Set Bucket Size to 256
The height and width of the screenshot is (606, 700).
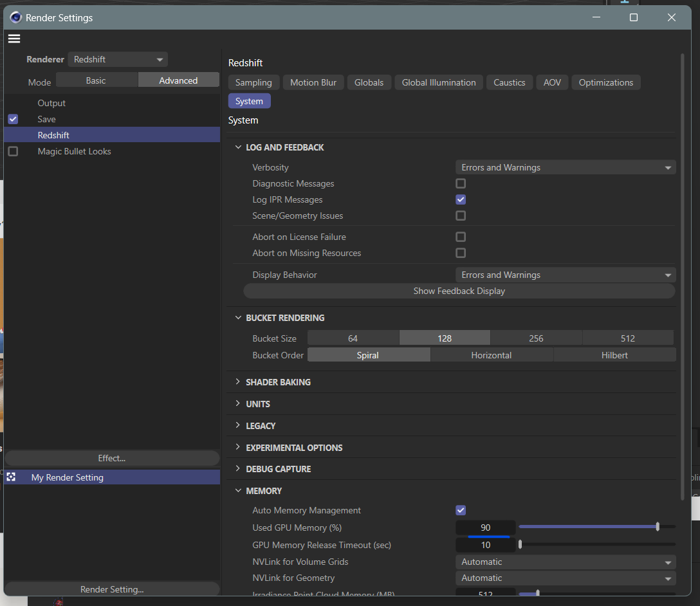click(536, 338)
